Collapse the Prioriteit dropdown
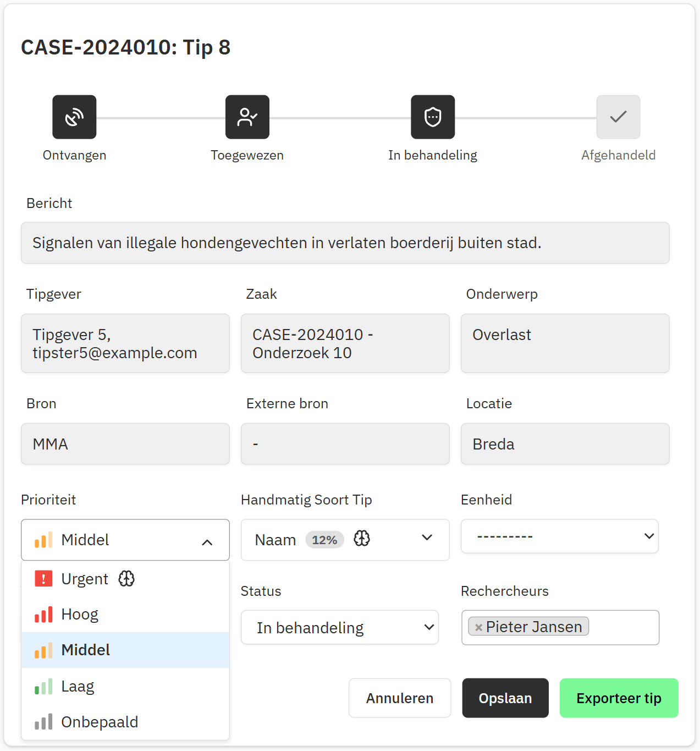This screenshot has width=700, height=751. tap(207, 542)
